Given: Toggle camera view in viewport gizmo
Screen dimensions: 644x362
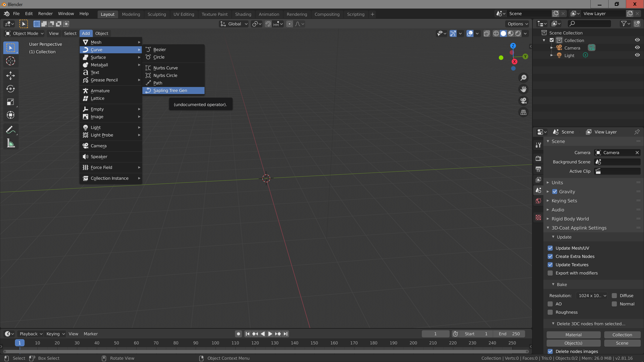Looking at the screenshot, I should click(x=524, y=101).
